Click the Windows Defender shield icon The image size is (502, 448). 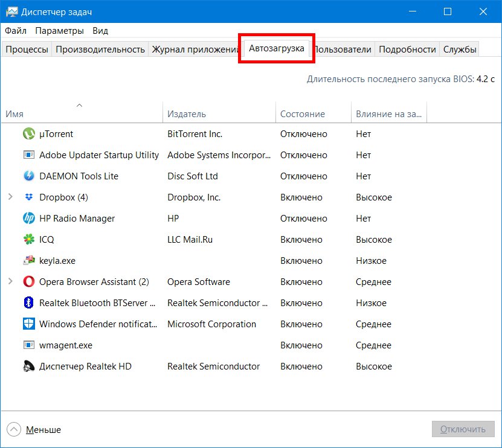(x=28, y=324)
